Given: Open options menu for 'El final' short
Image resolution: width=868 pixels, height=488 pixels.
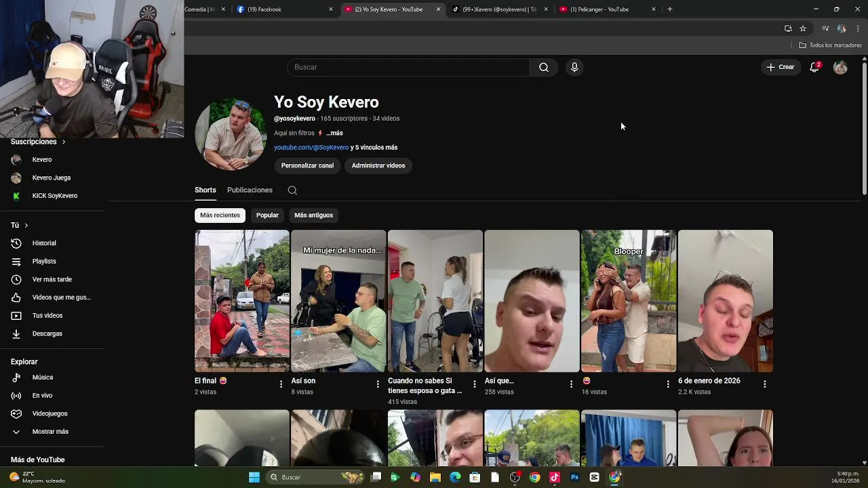Looking at the screenshot, I should click(281, 384).
